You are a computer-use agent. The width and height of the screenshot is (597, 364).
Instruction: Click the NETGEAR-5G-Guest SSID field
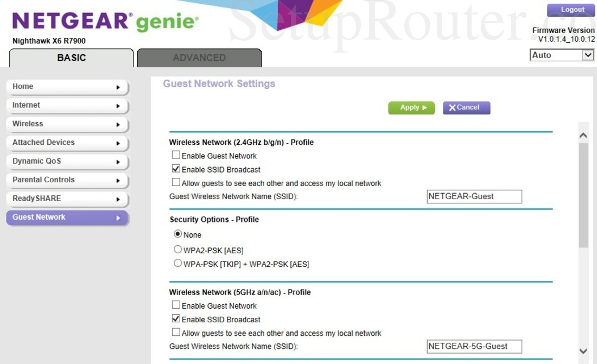(473, 346)
